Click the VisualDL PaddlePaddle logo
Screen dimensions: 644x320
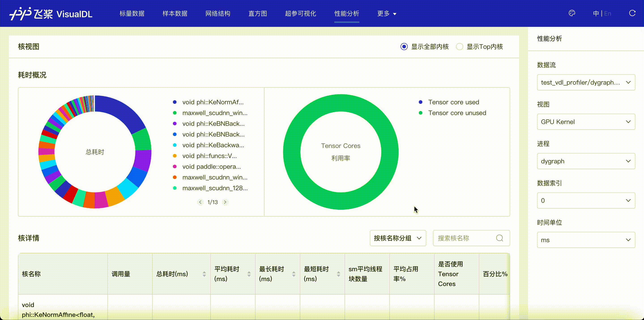(51, 14)
